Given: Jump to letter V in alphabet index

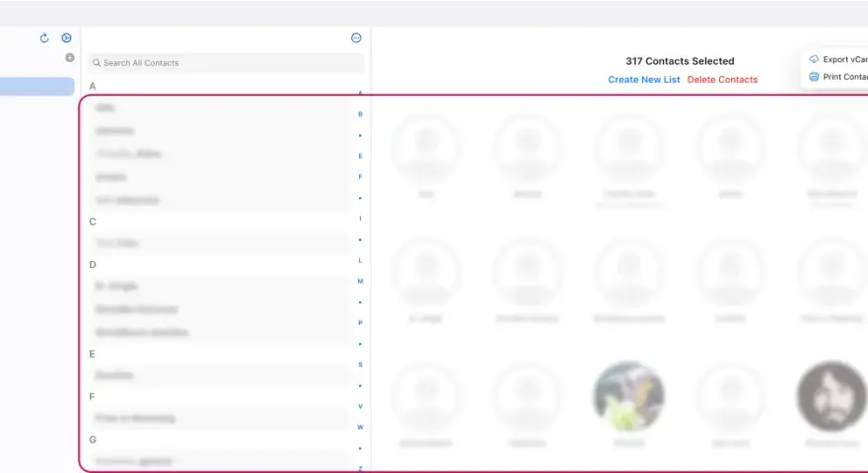Looking at the screenshot, I should (x=360, y=406).
